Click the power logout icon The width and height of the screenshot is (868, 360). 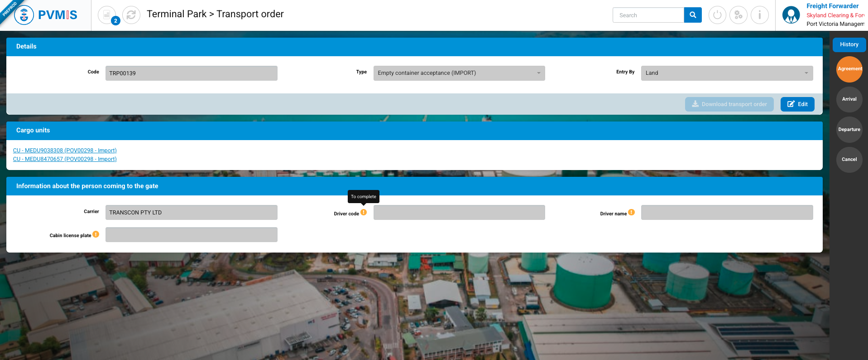(717, 15)
